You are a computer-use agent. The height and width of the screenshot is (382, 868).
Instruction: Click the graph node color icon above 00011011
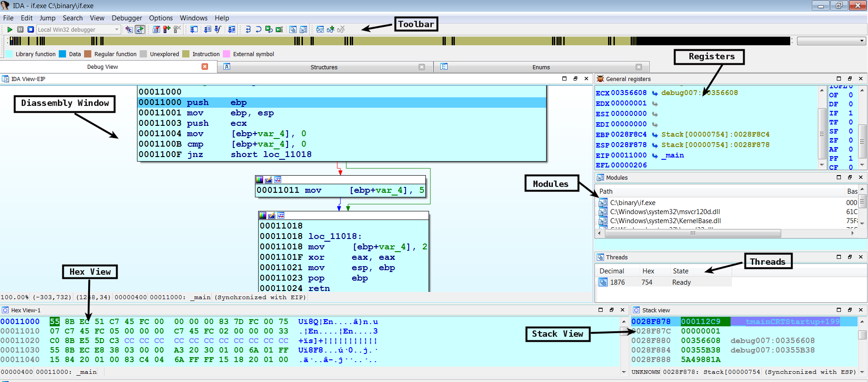[x=259, y=180]
